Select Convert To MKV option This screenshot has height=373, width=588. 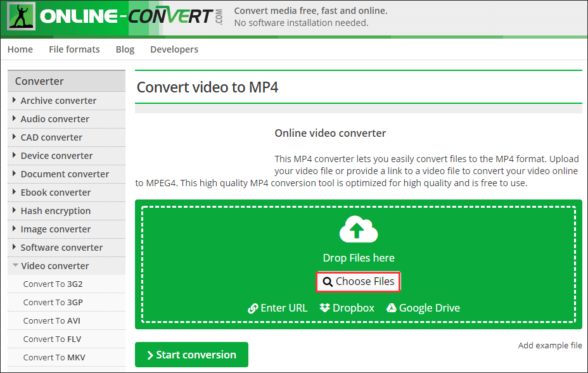click(54, 358)
